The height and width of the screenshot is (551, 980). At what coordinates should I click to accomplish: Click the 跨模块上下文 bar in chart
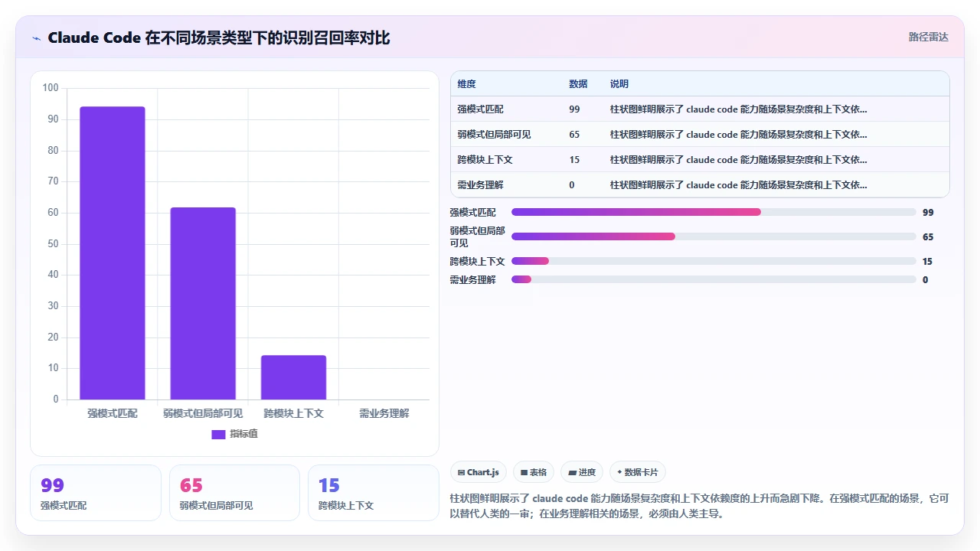(x=293, y=377)
